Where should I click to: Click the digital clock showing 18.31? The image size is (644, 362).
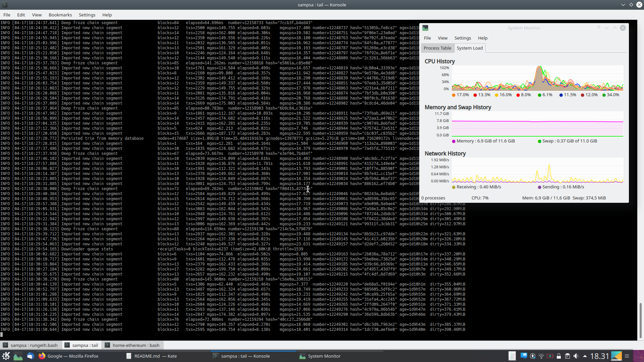point(599,356)
